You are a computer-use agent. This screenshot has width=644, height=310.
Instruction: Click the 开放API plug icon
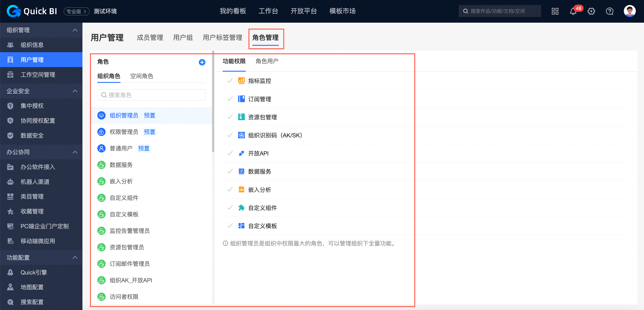(x=241, y=153)
